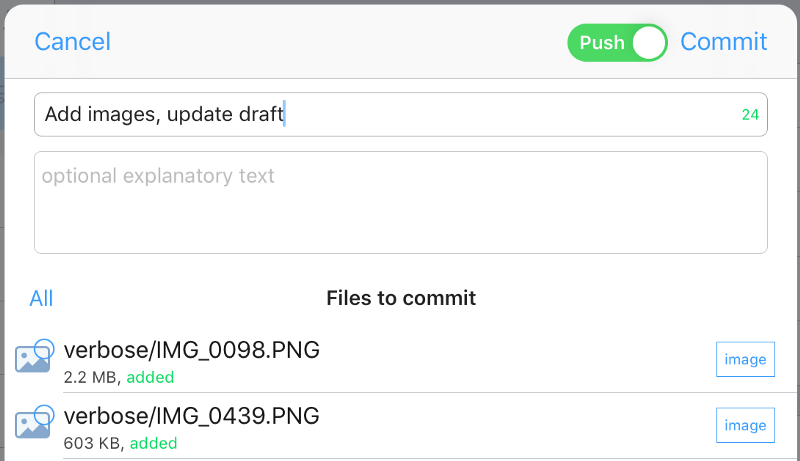
Task: Click the green character counter showing 24
Action: (750, 115)
